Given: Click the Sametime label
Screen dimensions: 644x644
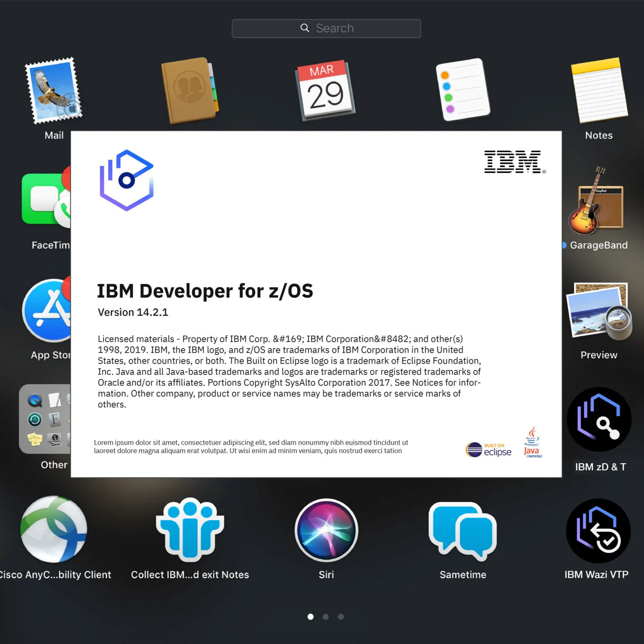Looking at the screenshot, I should (x=463, y=575).
